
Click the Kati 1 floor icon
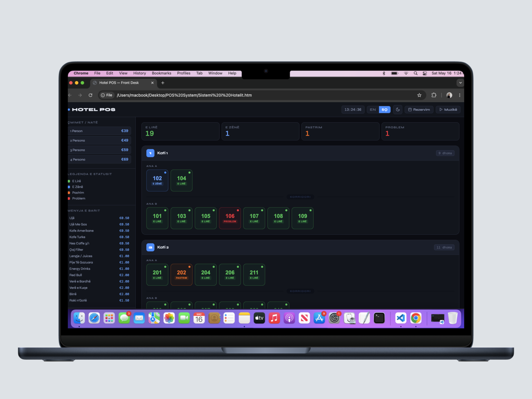pyautogui.click(x=150, y=153)
